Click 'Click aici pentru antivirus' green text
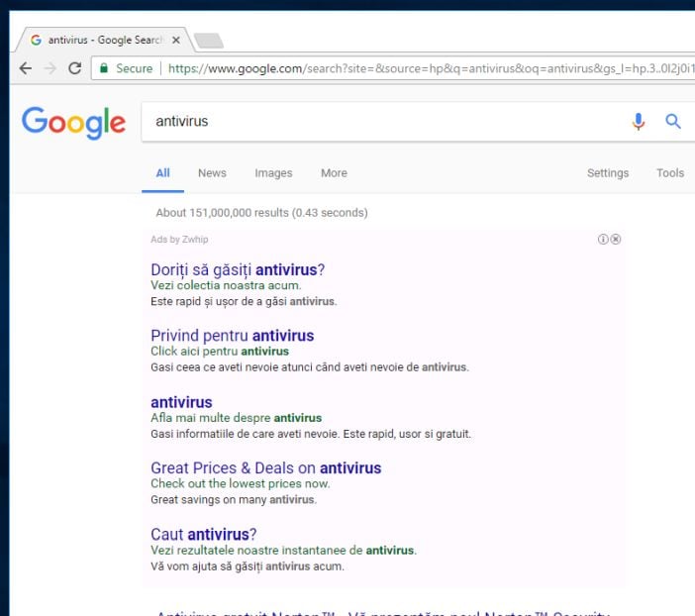 [x=220, y=352]
